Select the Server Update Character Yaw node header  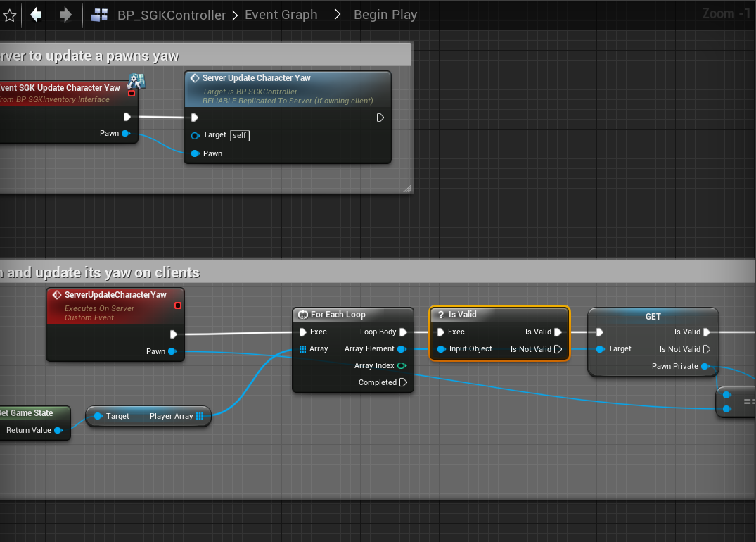pyautogui.click(x=256, y=78)
